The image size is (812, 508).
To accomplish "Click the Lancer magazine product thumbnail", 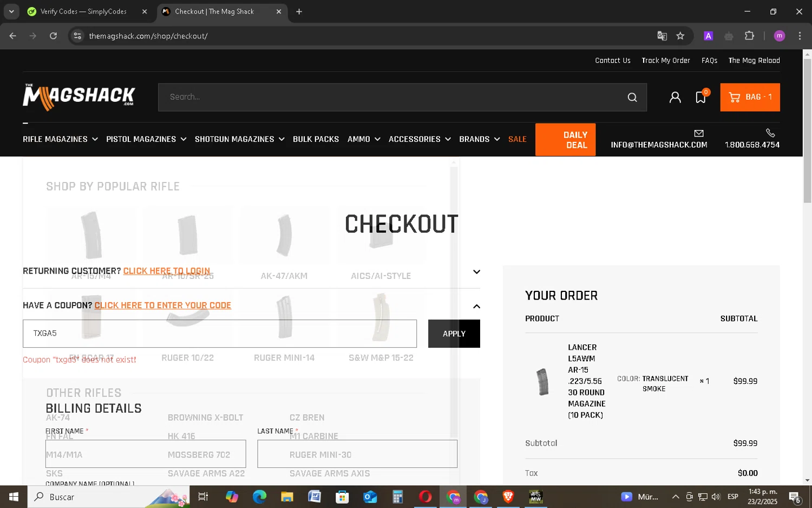I will 542,381.
